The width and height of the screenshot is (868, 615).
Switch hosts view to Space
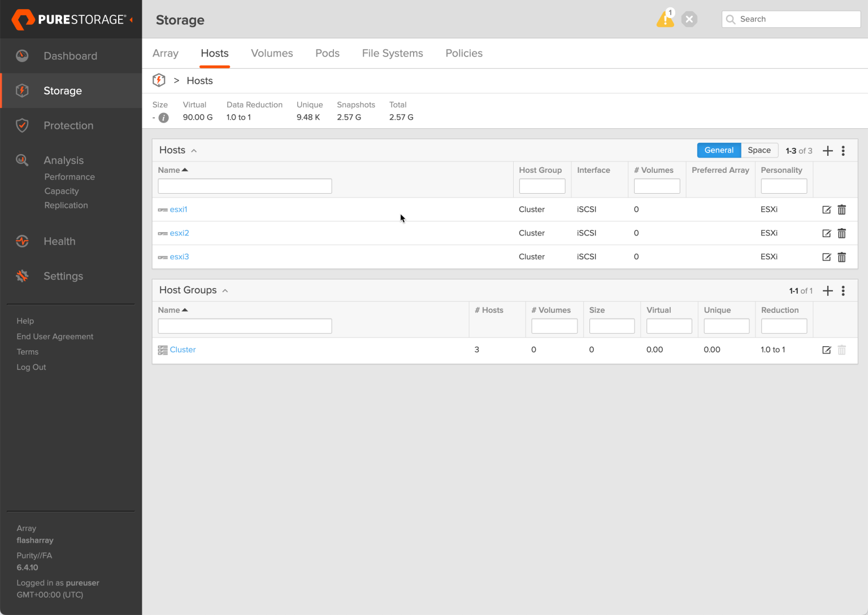tap(759, 150)
